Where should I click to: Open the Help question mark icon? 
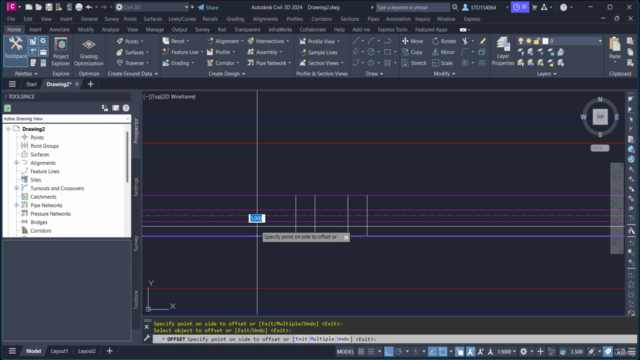[x=563, y=7]
